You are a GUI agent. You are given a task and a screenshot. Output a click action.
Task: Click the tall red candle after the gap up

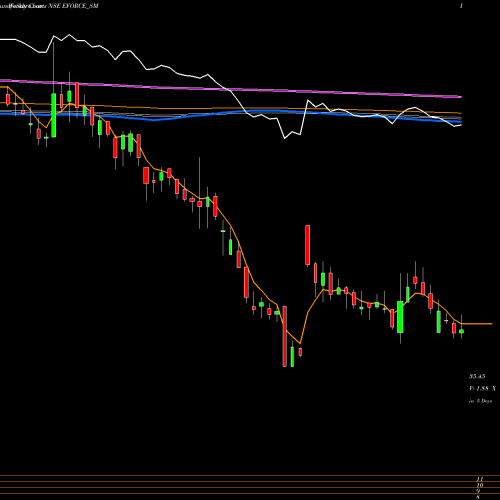tap(307, 245)
